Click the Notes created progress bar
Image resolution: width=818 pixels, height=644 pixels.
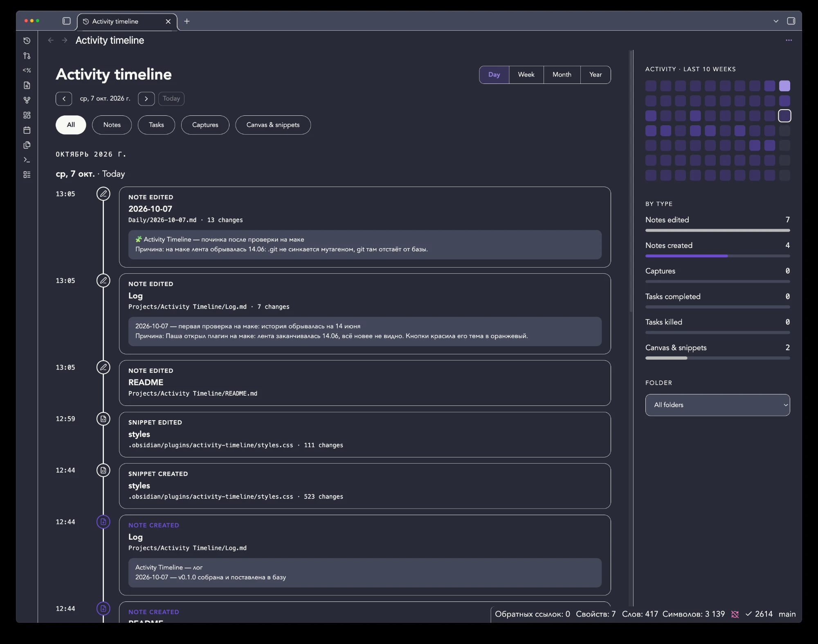(x=717, y=256)
